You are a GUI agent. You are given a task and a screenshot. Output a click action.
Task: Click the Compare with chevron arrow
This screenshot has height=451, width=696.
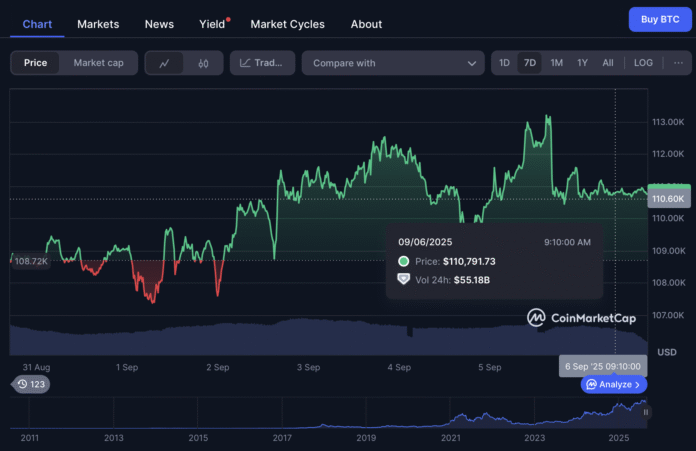point(472,63)
